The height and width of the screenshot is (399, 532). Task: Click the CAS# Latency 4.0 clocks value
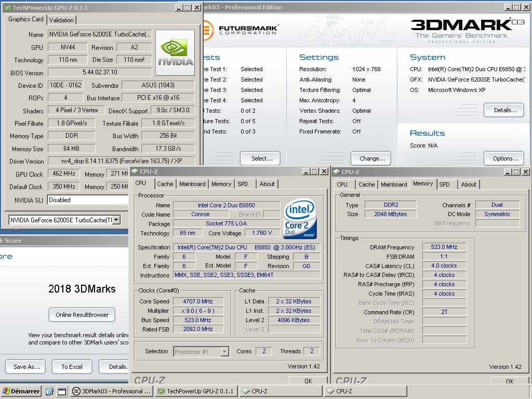(444, 265)
